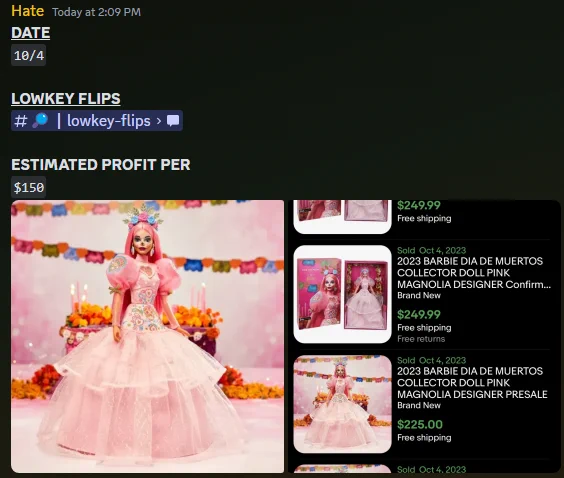Click the Confirm... listing title text

coord(474,273)
